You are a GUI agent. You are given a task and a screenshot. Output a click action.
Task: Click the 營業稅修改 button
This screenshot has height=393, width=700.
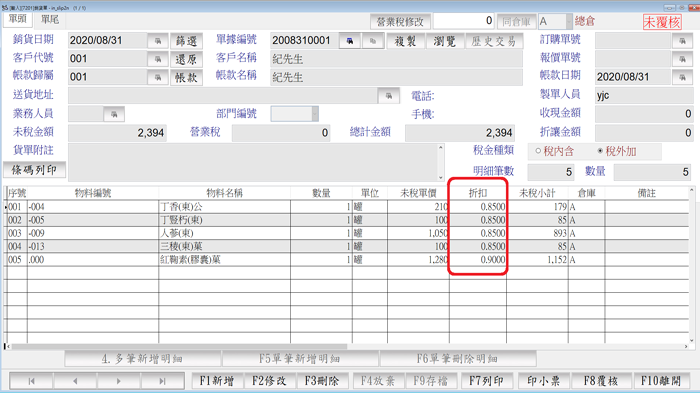coord(400,21)
